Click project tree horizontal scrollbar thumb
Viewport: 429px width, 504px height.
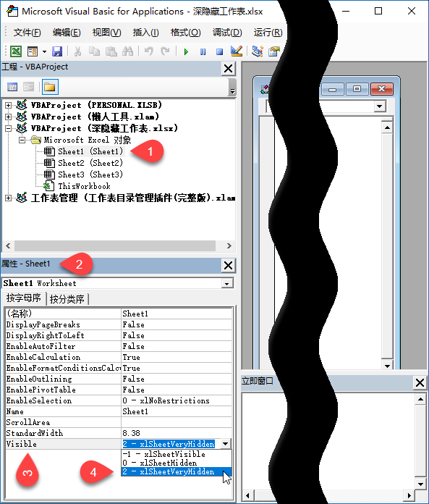click(x=114, y=246)
